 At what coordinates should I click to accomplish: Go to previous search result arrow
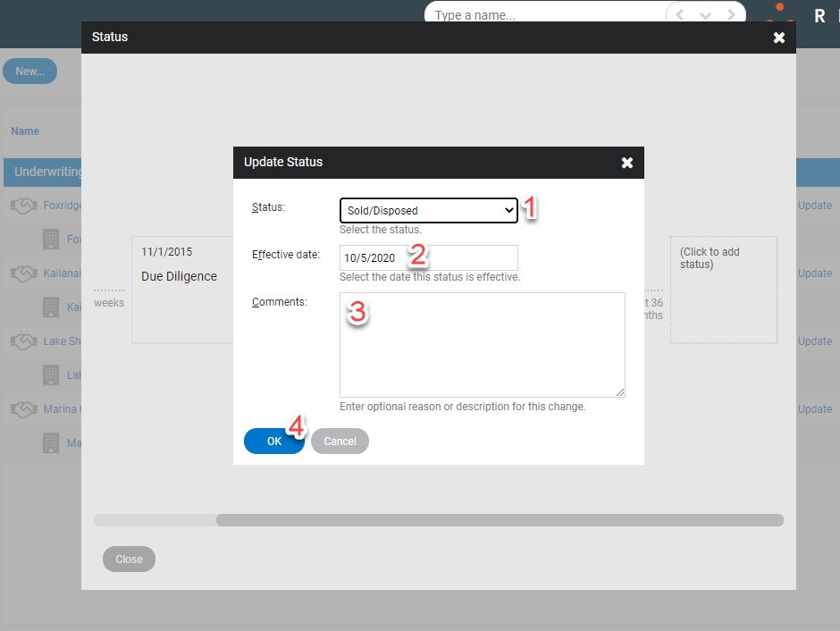[x=680, y=15]
